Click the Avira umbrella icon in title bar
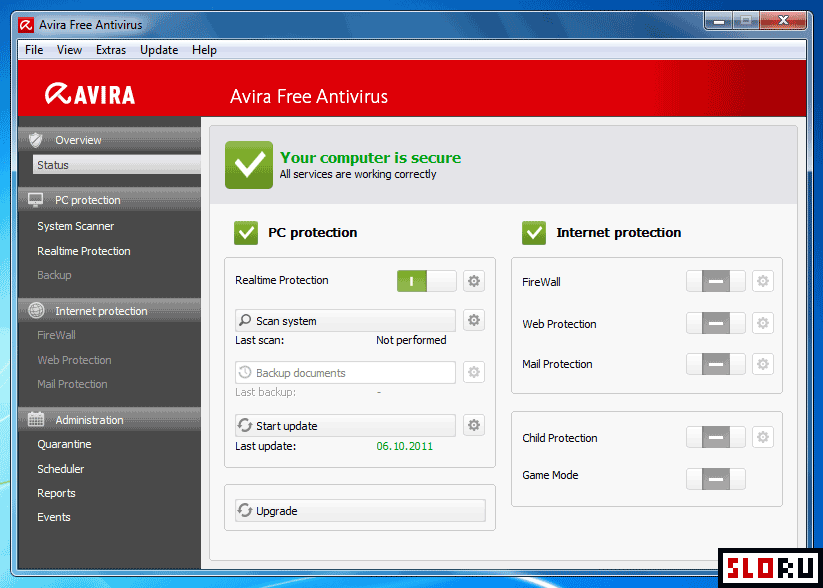The width and height of the screenshot is (823, 588). [x=26, y=25]
